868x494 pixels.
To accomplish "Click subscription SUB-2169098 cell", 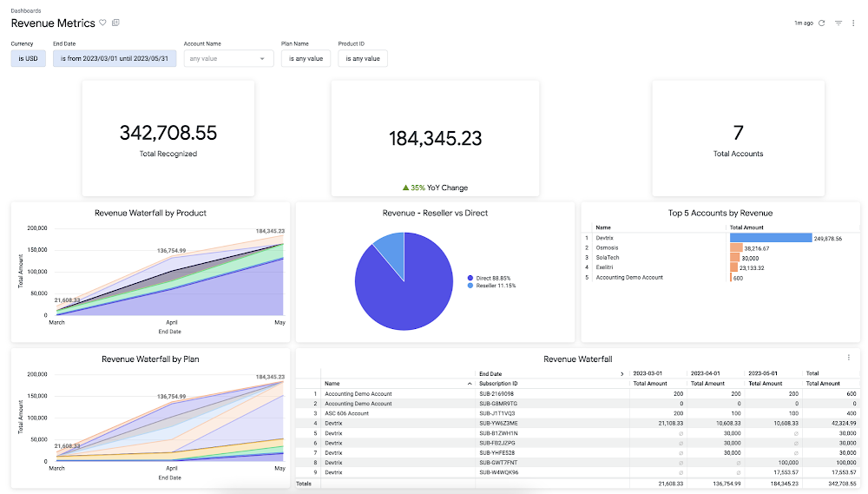I will pos(496,394).
